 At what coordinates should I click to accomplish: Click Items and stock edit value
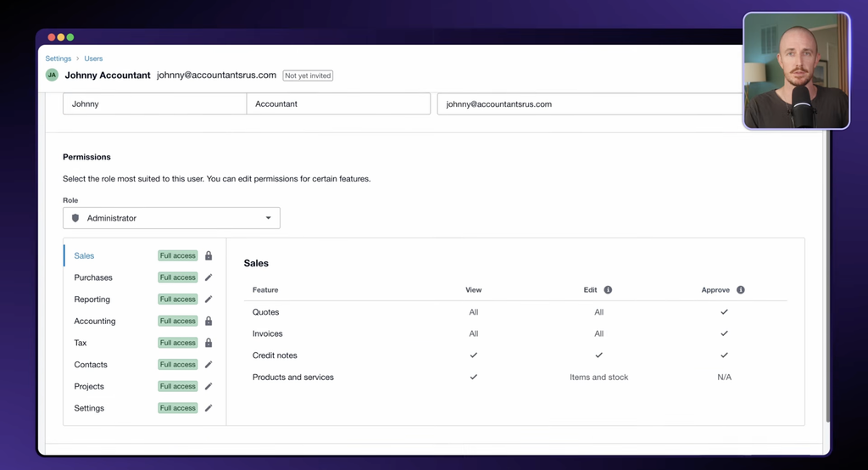pos(599,377)
